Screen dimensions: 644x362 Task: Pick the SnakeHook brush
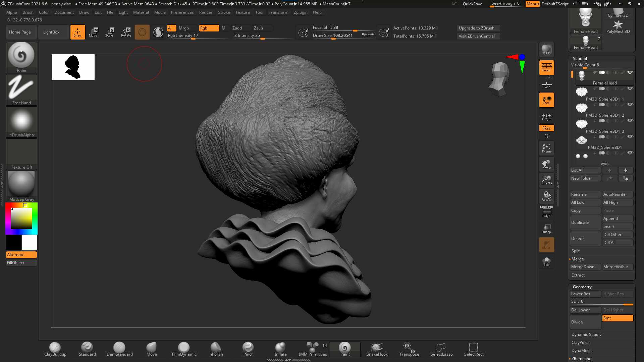(377, 349)
